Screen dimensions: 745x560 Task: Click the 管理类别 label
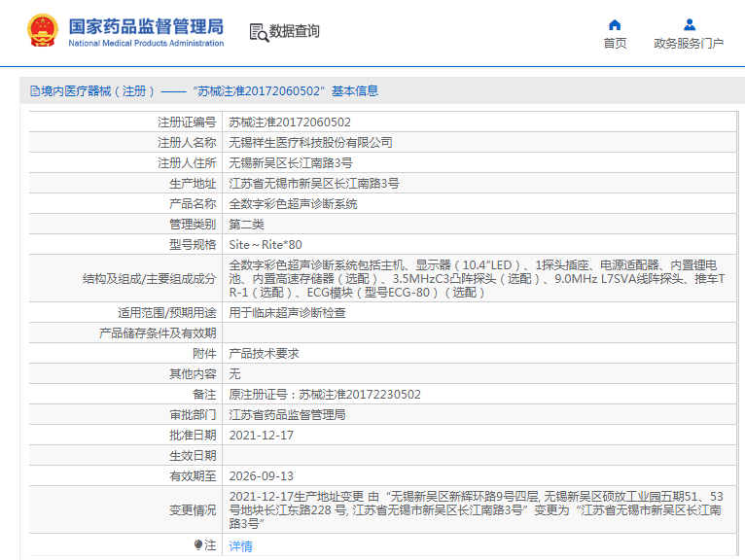coord(193,225)
